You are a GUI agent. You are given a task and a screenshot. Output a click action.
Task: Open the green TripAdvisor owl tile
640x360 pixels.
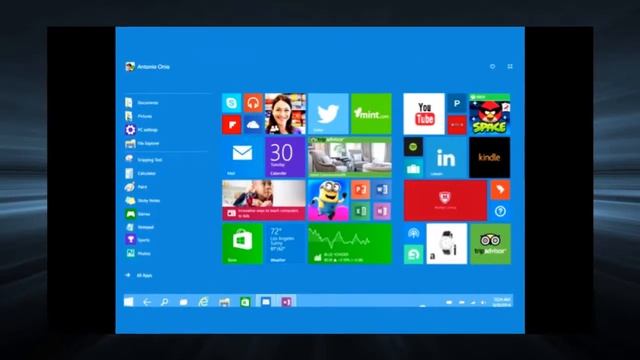point(490,244)
